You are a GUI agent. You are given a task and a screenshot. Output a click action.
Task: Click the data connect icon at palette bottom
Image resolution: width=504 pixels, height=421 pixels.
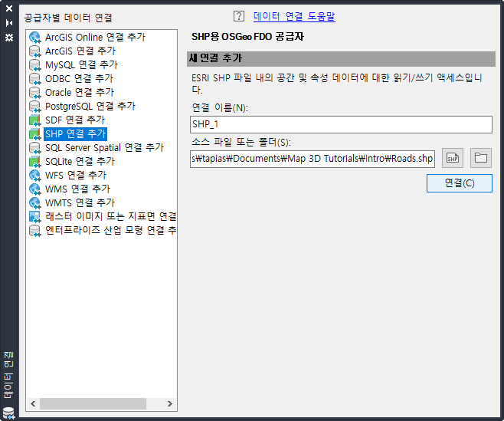pyautogui.click(x=8, y=413)
